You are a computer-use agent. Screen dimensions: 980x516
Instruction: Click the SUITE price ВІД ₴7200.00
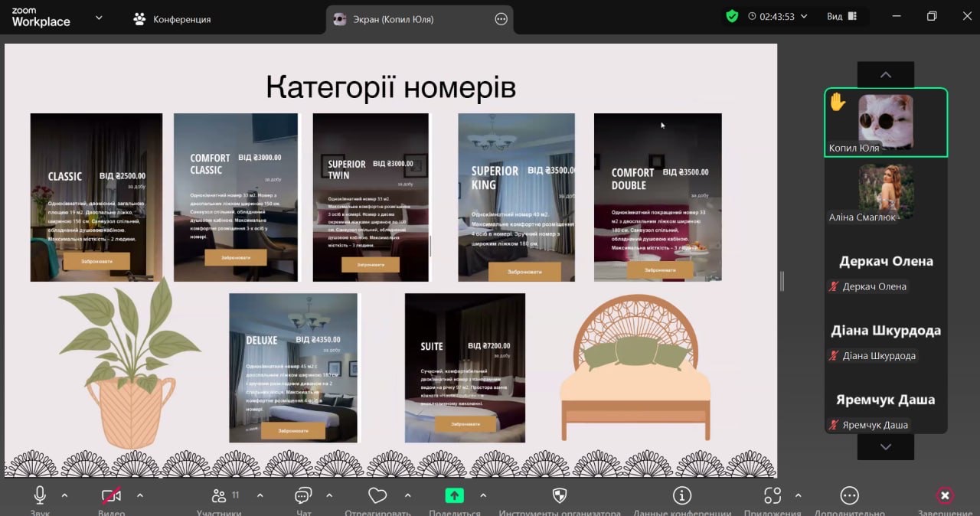coord(488,346)
